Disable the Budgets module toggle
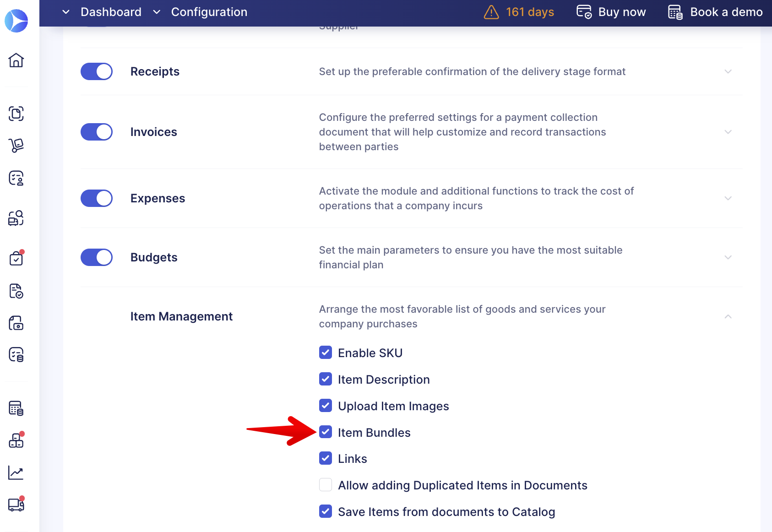The width and height of the screenshot is (772, 532). pyautogui.click(x=97, y=257)
